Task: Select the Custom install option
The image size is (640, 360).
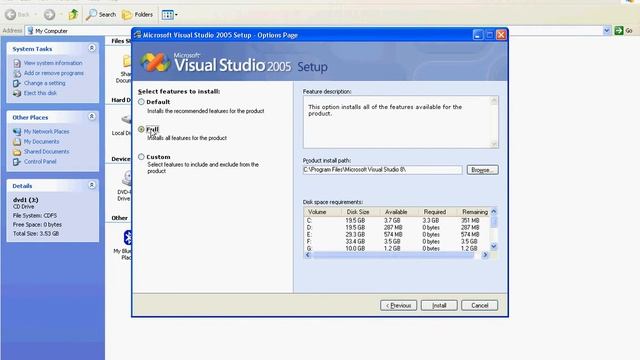Action: pyautogui.click(x=141, y=157)
